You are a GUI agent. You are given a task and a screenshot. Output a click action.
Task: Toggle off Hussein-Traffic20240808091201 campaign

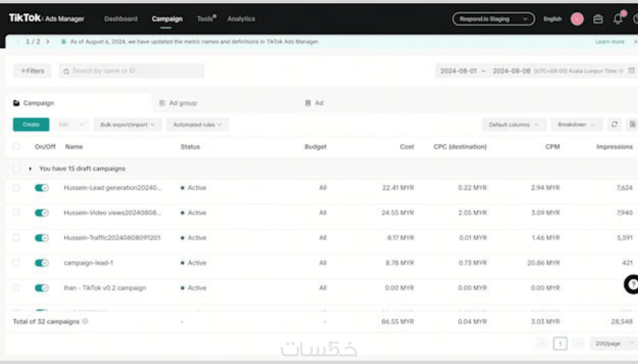pos(42,238)
